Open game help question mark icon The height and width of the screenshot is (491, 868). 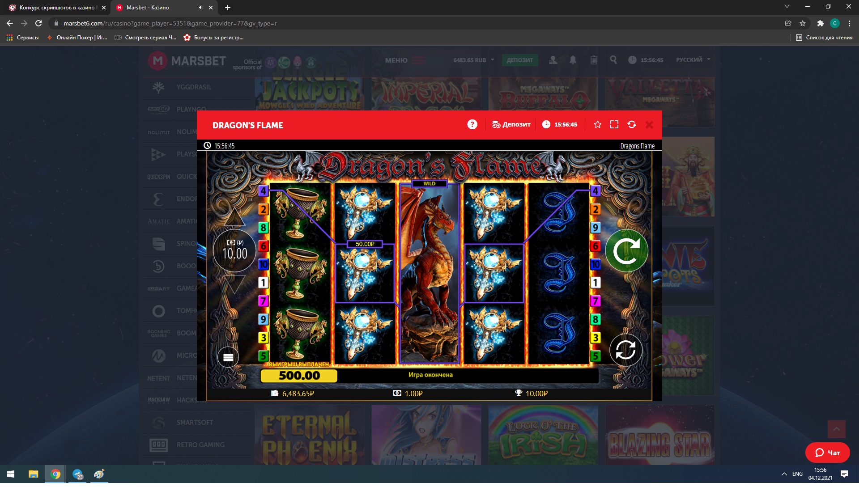coord(472,125)
